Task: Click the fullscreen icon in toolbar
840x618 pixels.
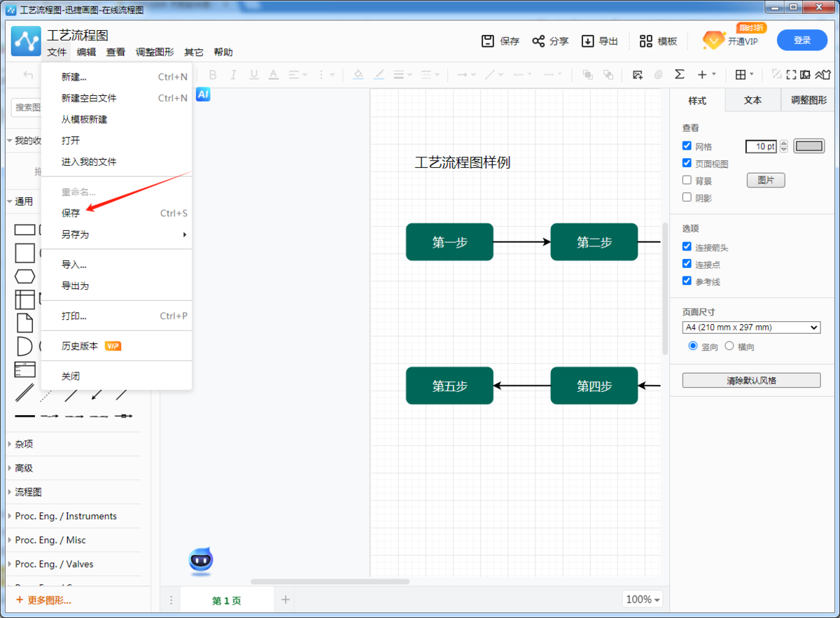Action: point(792,74)
